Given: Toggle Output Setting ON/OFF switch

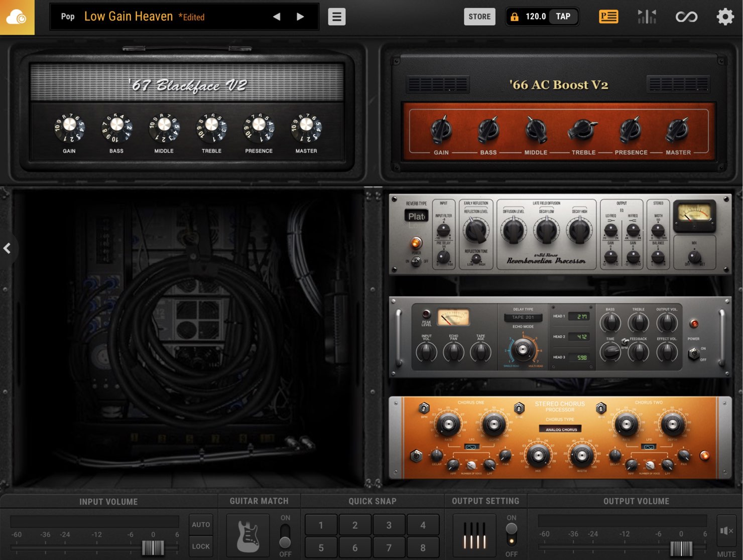Looking at the screenshot, I should click(511, 535).
